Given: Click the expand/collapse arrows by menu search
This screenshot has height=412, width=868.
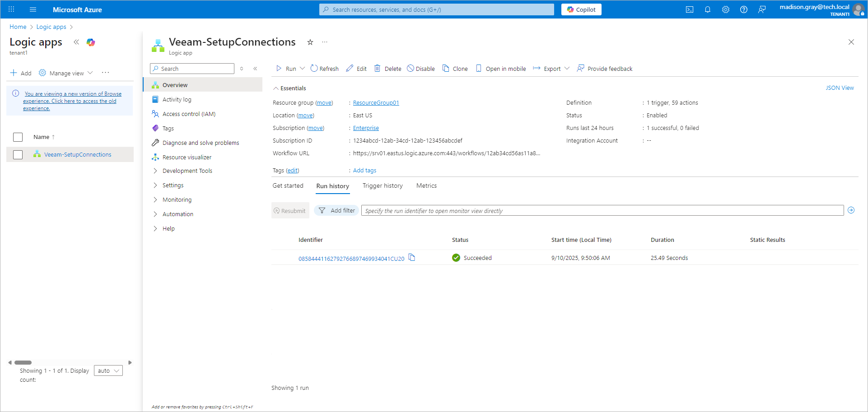Looking at the screenshot, I should (x=242, y=69).
